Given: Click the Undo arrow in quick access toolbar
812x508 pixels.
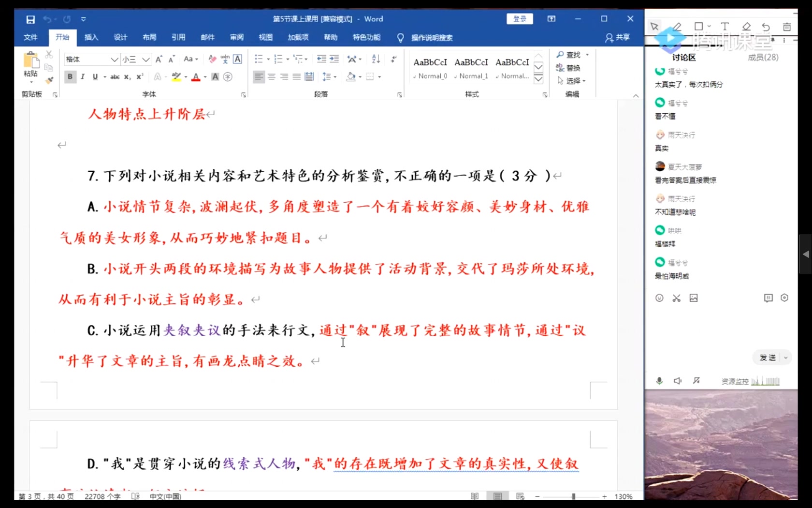Looking at the screenshot, I should [47, 19].
